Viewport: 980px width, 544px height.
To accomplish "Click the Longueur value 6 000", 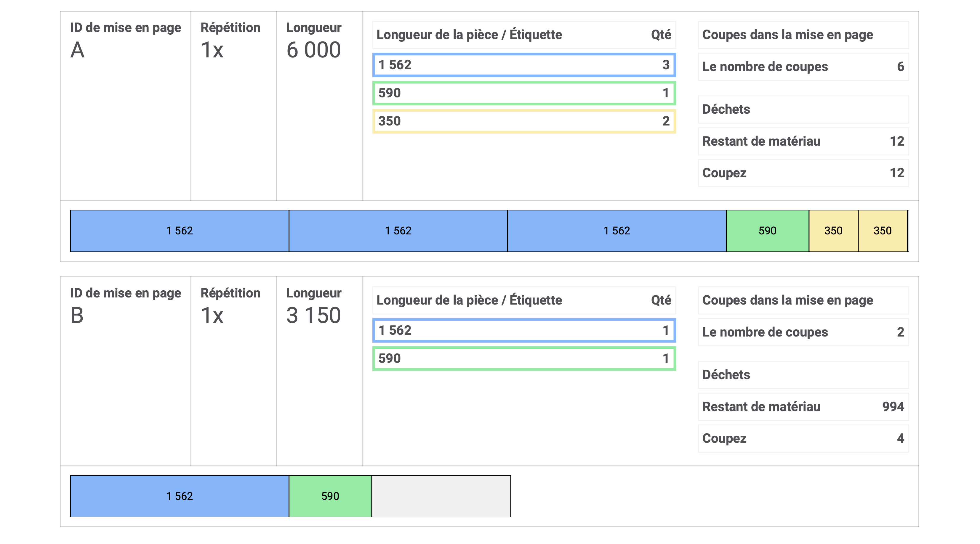I will [x=313, y=50].
